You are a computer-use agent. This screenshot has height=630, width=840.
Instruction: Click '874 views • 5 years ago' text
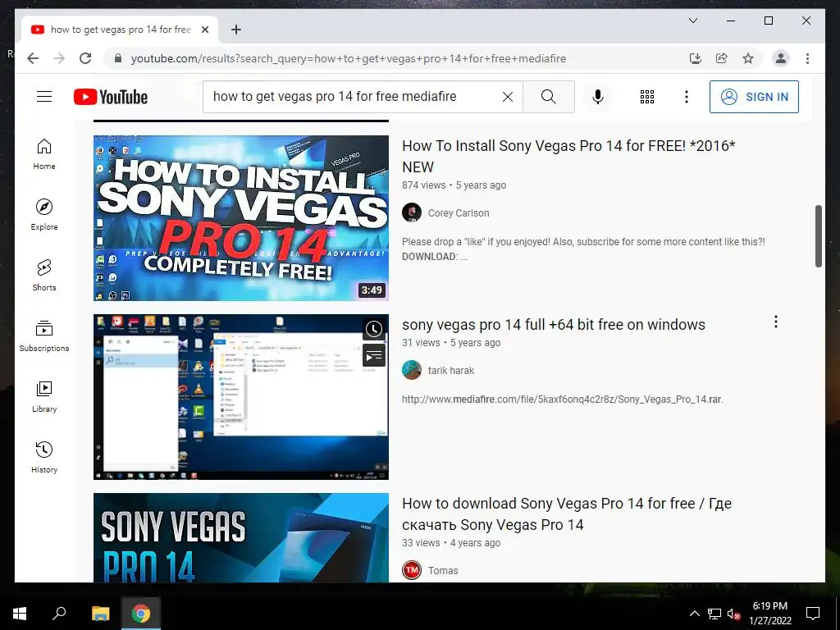click(454, 185)
